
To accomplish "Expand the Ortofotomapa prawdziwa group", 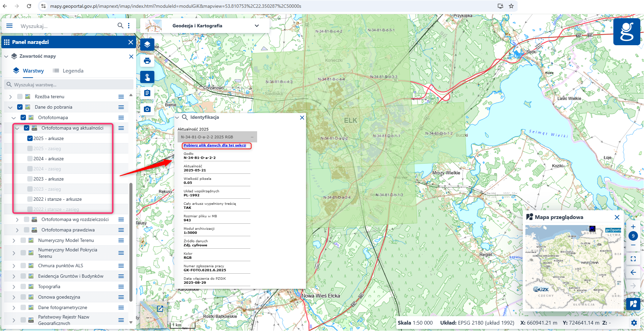I will coord(17,230).
